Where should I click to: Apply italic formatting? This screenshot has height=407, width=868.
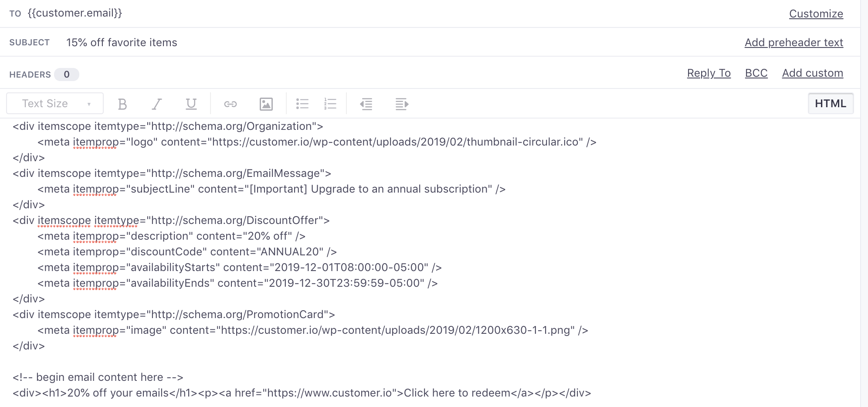point(157,103)
